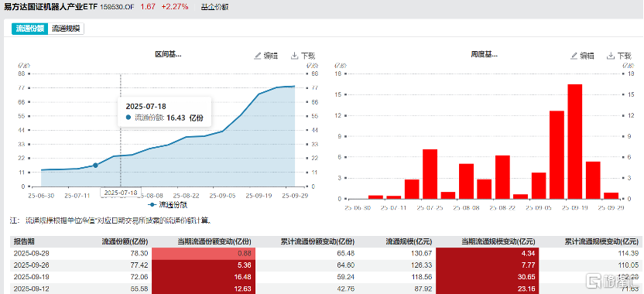This screenshot has height=294, width=644.
Task: Click the 周度基... chart title
Action: point(485,54)
